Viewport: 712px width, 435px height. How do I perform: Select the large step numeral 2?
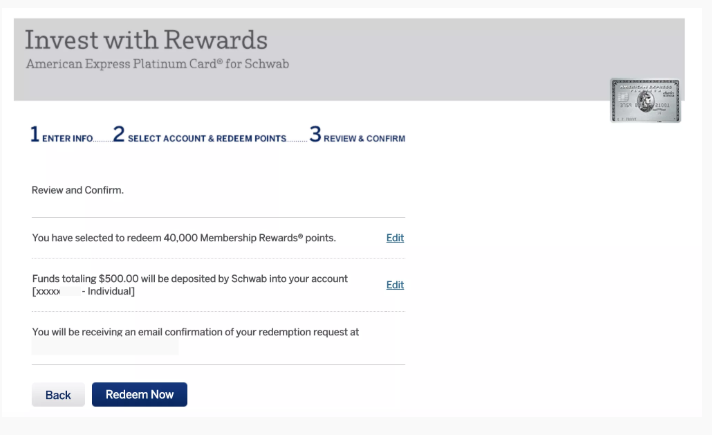click(119, 134)
